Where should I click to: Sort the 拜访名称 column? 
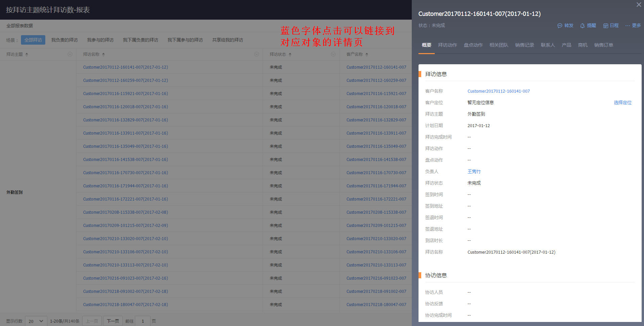pos(103,54)
